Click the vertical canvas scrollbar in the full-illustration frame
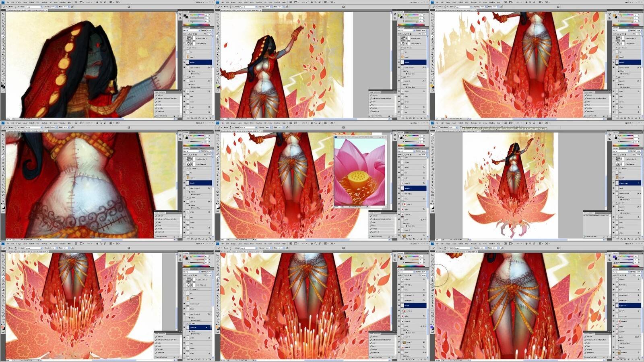Viewport: 644px width, 362px height. point(606,170)
